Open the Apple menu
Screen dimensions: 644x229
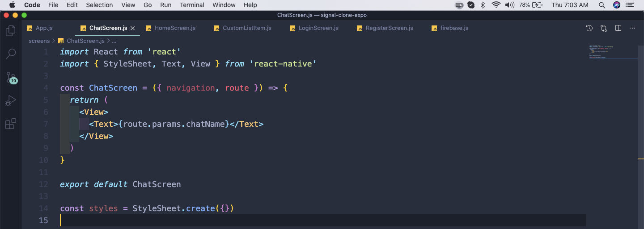(x=12, y=5)
